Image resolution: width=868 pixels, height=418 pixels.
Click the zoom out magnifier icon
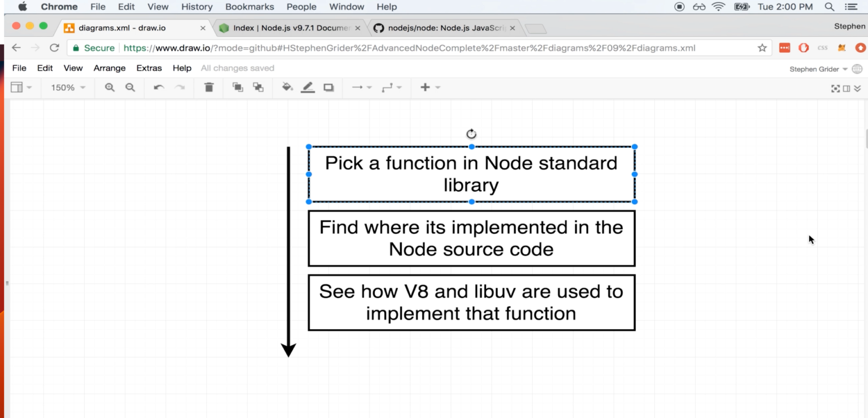tap(130, 88)
